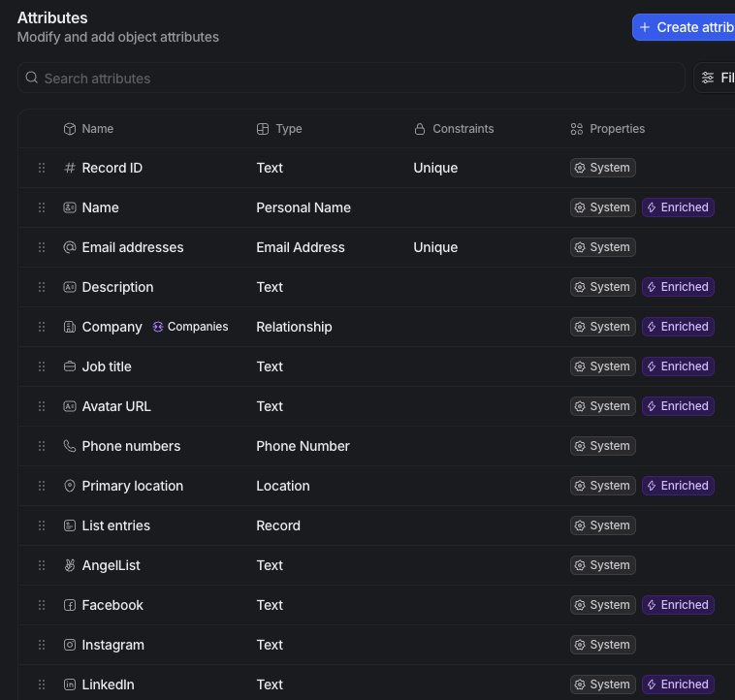This screenshot has height=700, width=735.
Task: Click the Instagram logo icon
Action: (x=70, y=645)
